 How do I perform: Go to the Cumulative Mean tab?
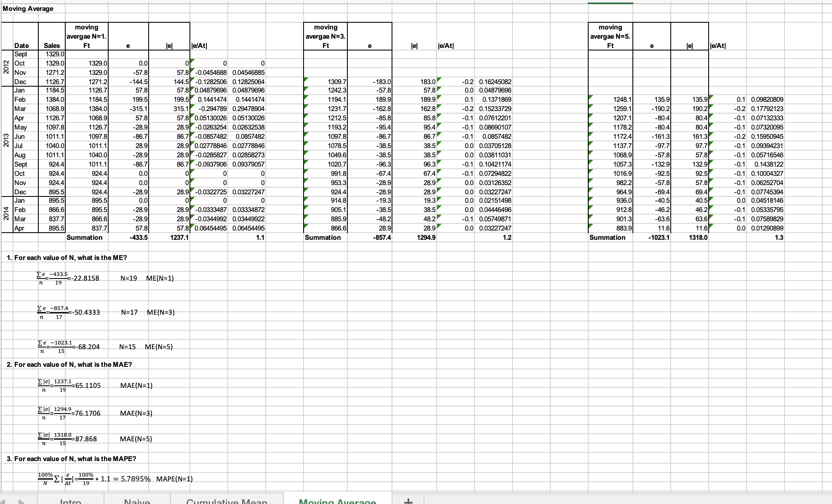pyautogui.click(x=227, y=501)
